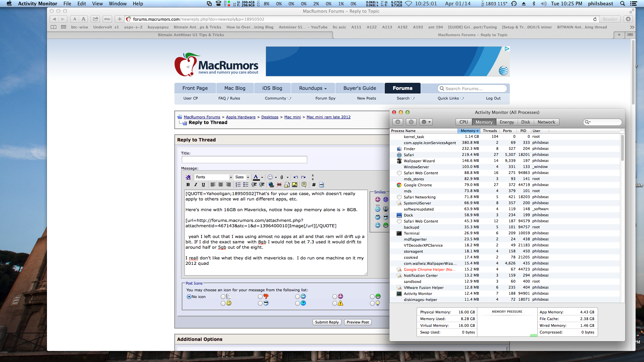Image resolution: width=644 pixels, height=362 pixels.
Task: Decrease indent in the message editor
Action: (x=254, y=185)
